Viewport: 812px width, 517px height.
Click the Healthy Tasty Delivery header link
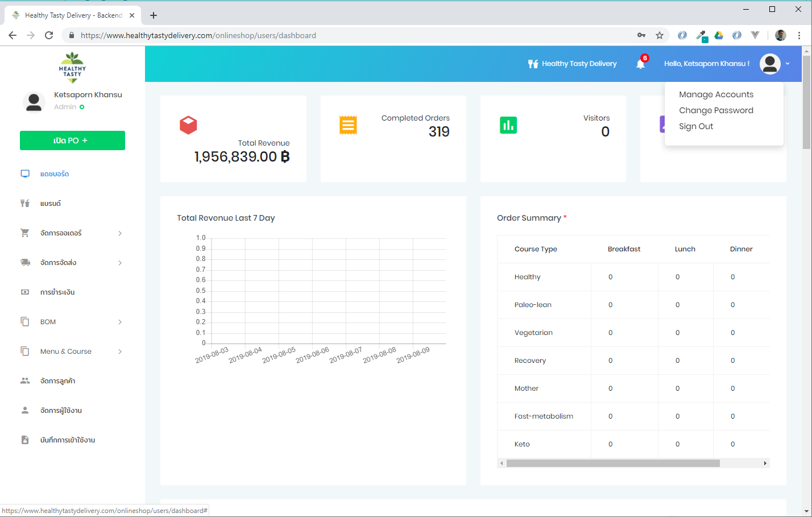click(x=579, y=64)
